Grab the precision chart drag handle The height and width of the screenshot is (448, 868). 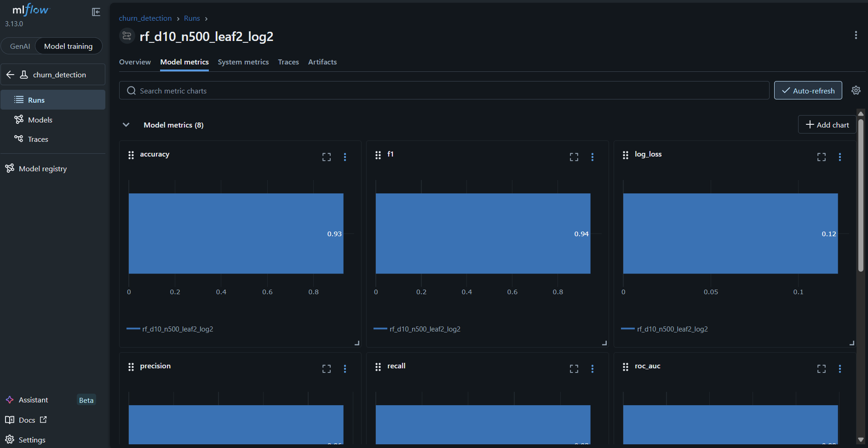point(131,367)
